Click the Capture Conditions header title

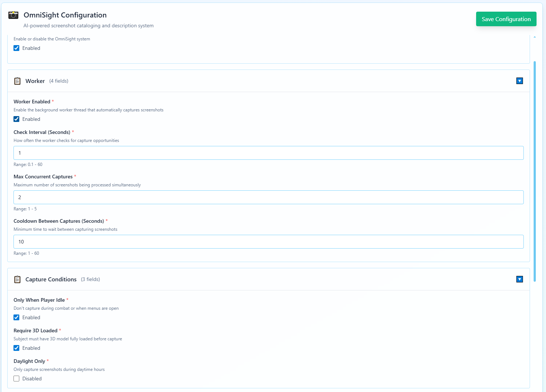[51, 279]
